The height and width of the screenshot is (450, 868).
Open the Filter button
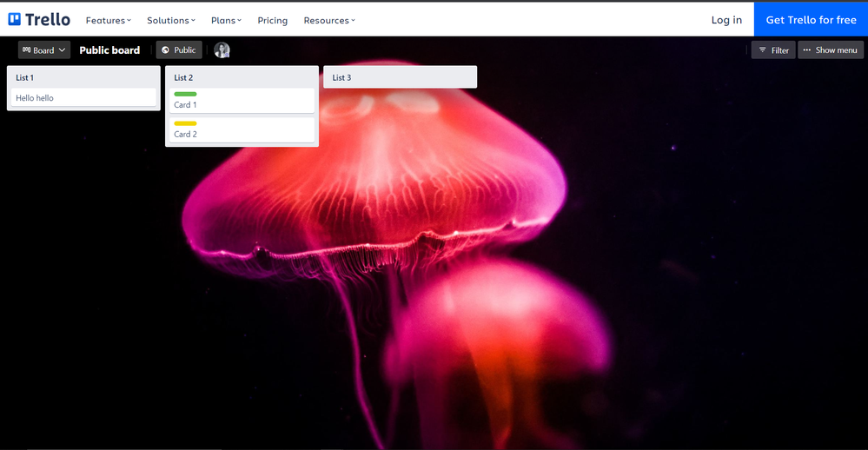pos(773,50)
